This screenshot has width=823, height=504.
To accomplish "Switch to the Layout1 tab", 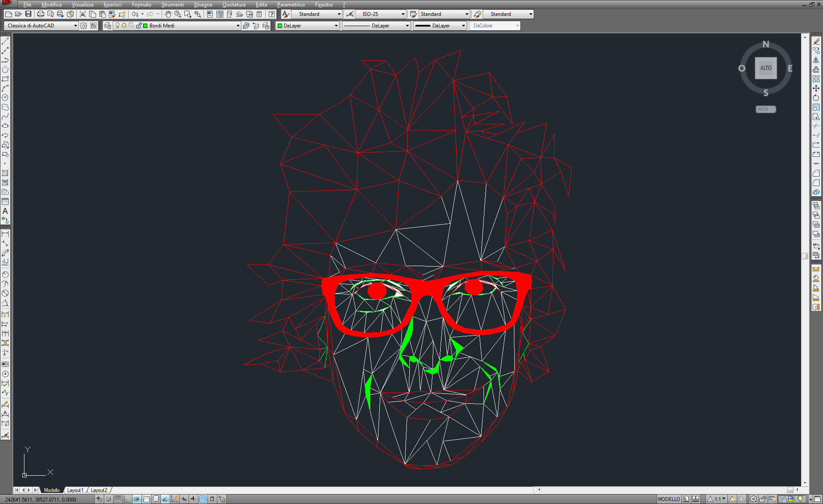I will (75, 490).
